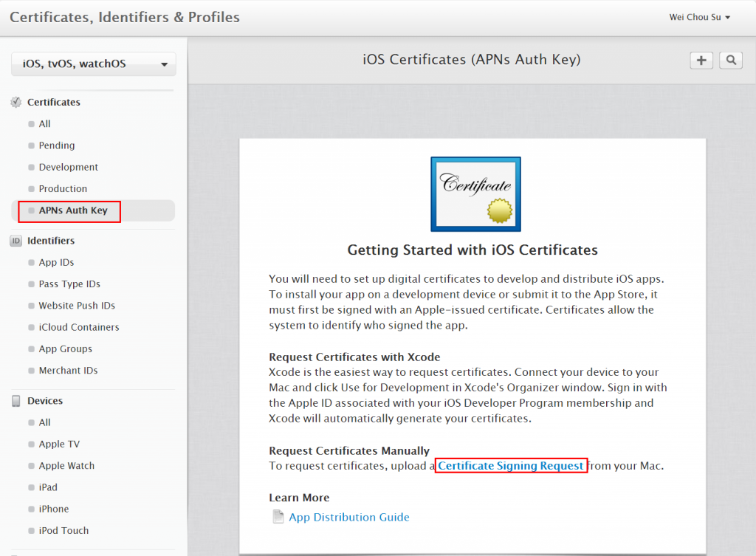Click Getting Started with iOS Certificates heading
This screenshot has height=556, width=756.
(x=472, y=250)
